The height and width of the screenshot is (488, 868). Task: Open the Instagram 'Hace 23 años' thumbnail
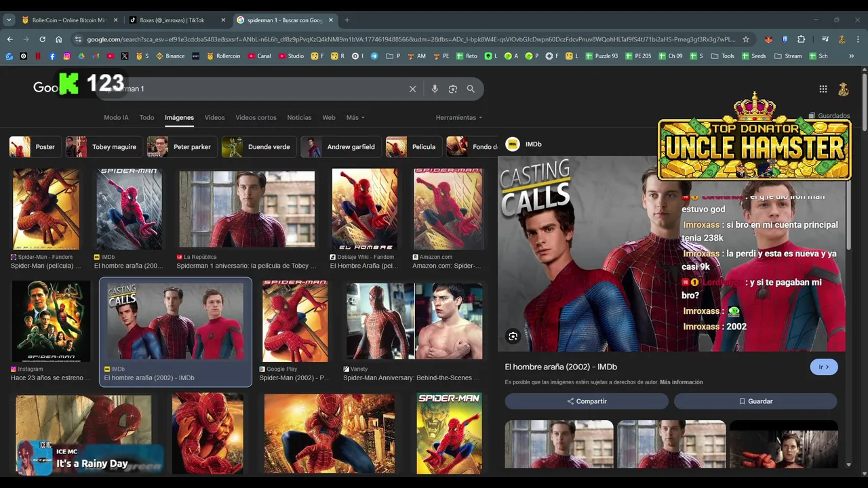tap(51, 321)
